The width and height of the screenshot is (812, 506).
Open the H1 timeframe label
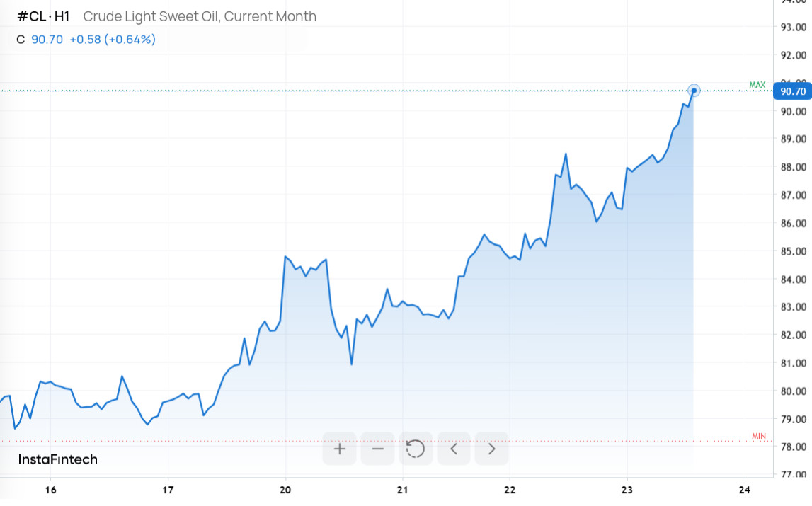62,16
